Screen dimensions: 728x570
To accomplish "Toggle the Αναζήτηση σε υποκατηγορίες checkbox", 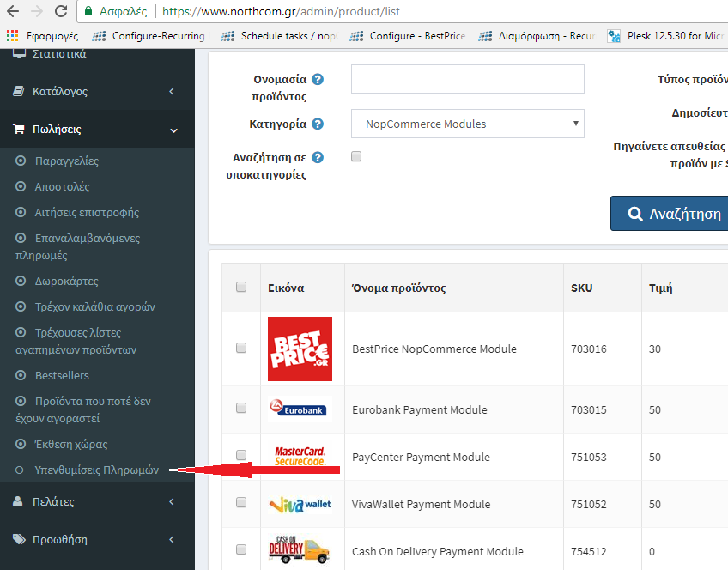I will (356, 156).
